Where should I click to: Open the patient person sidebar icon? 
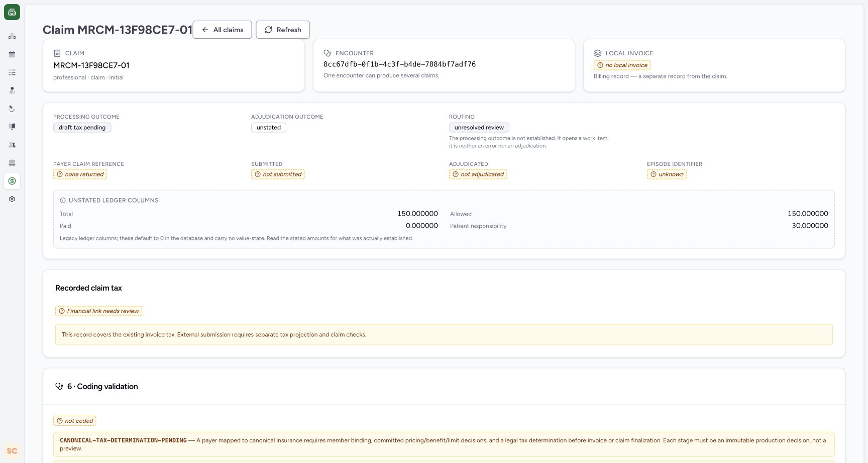tap(12, 90)
